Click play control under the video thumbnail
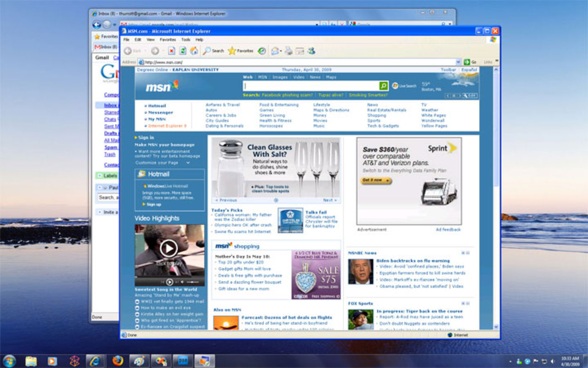 pos(170,282)
